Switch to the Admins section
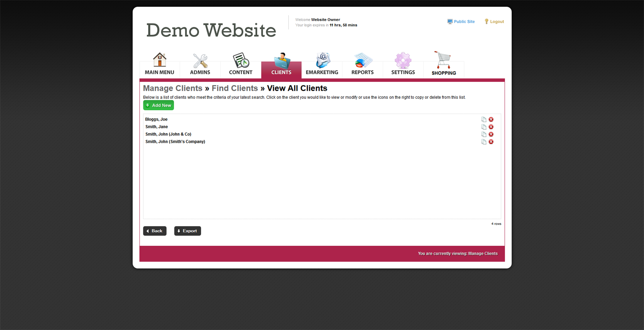This screenshot has width=644, height=330. (x=200, y=65)
